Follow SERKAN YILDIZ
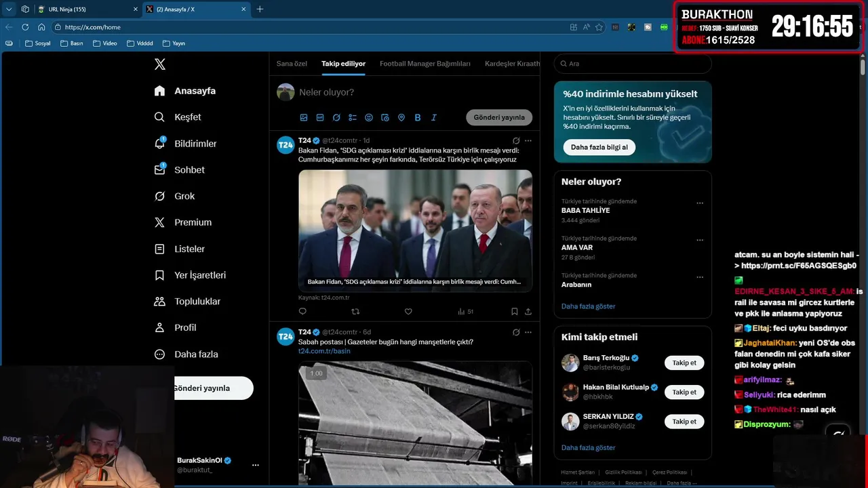Viewport: 868px width, 488px height. (684, 422)
